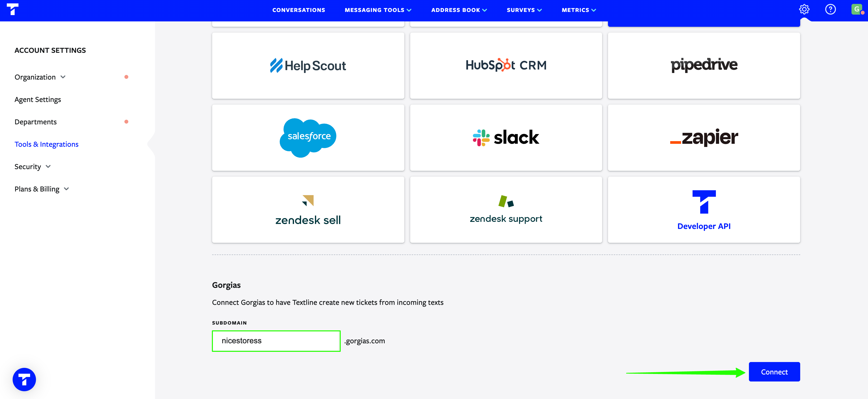Open Agent Settings
Viewport: 868px width, 399px height.
tap(38, 100)
